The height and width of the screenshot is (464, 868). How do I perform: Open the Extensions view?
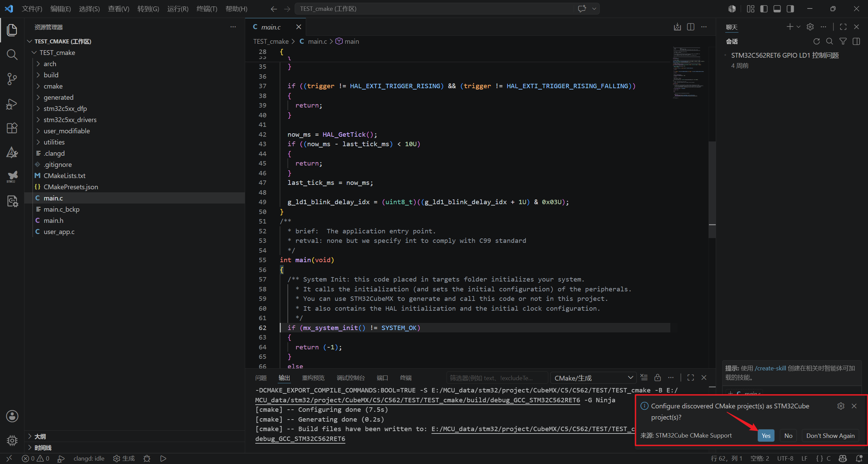point(12,128)
